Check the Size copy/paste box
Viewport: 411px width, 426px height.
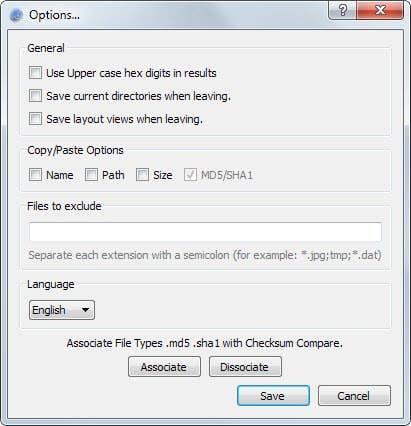tap(142, 175)
